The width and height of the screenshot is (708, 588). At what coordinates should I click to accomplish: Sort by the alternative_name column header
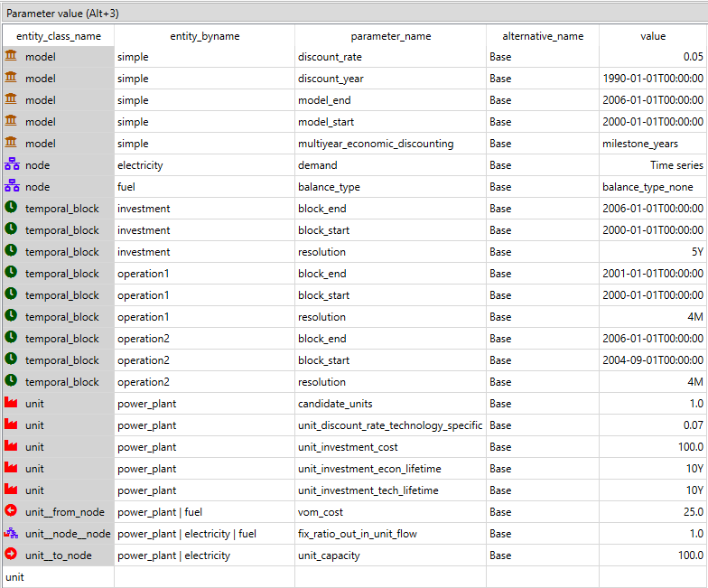[x=543, y=36]
